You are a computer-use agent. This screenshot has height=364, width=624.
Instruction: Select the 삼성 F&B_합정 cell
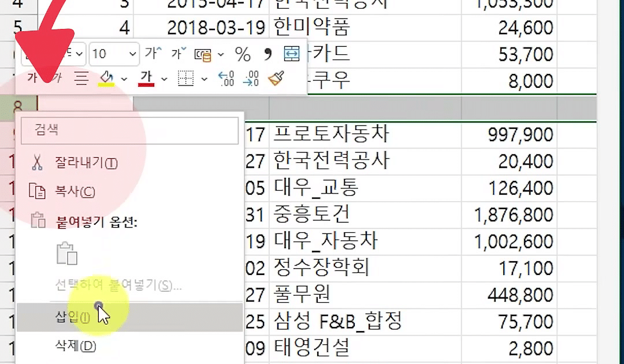pos(365,321)
